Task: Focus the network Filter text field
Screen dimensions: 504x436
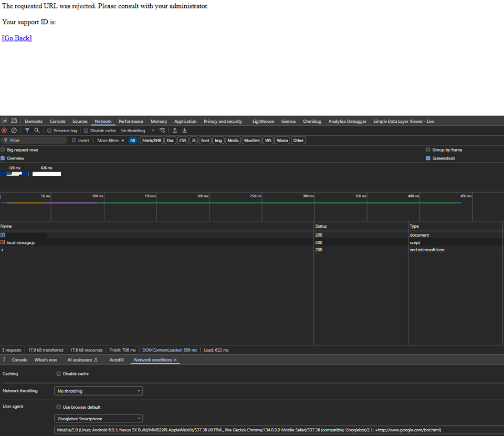Action: point(34,141)
